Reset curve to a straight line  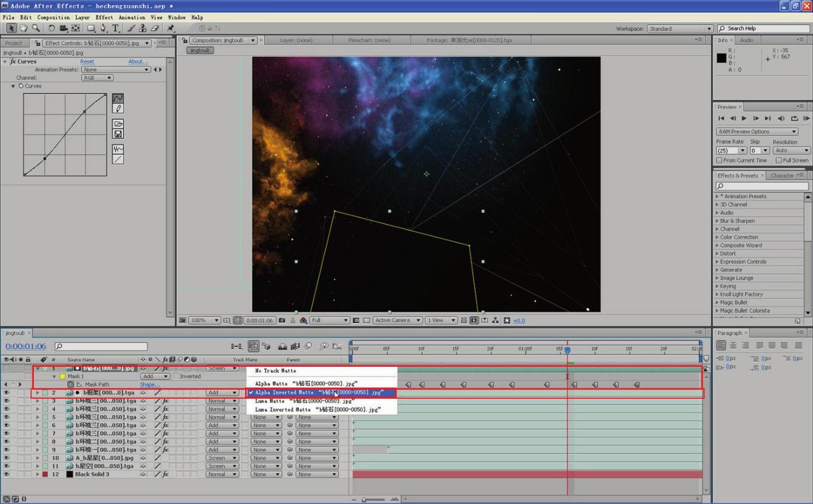point(118,159)
